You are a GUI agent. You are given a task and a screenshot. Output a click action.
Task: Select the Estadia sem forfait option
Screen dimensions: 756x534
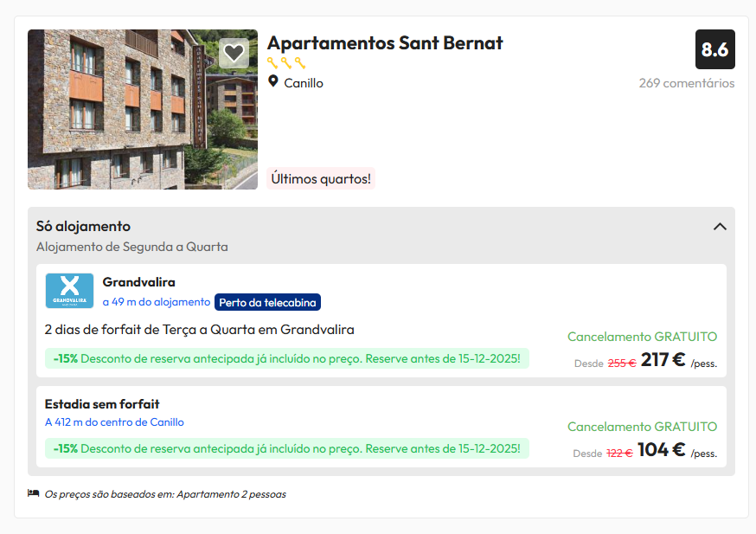coord(102,404)
